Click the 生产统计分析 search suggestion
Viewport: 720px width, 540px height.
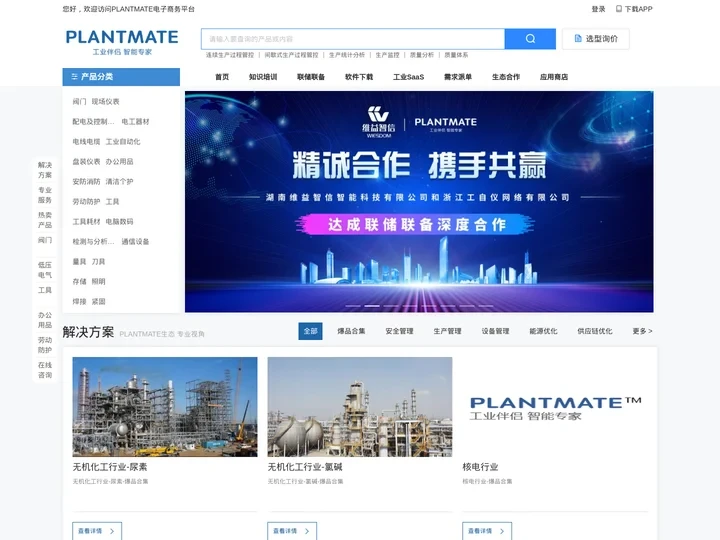(347, 55)
